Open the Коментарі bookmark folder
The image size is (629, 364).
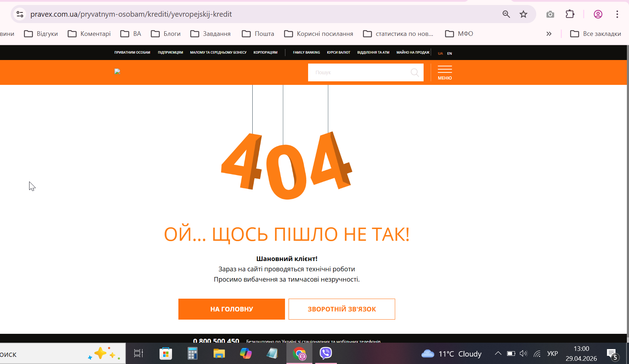89,34
